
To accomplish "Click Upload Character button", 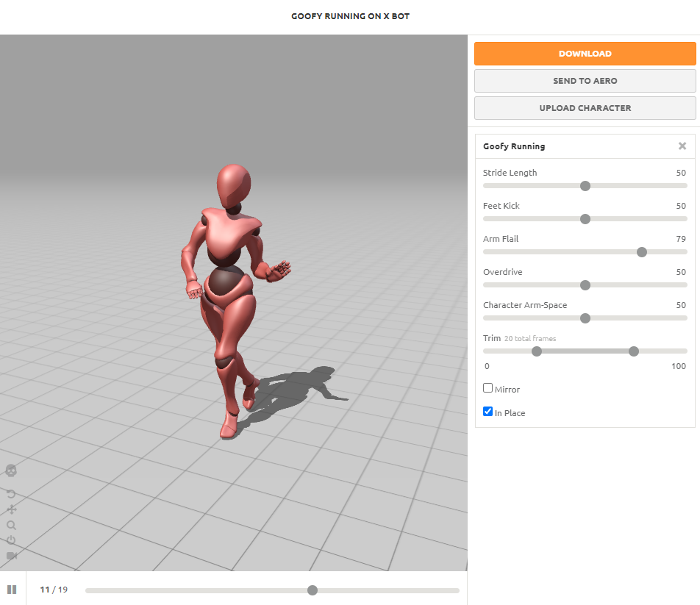I will pyautogui.click(x=585, y=108).
